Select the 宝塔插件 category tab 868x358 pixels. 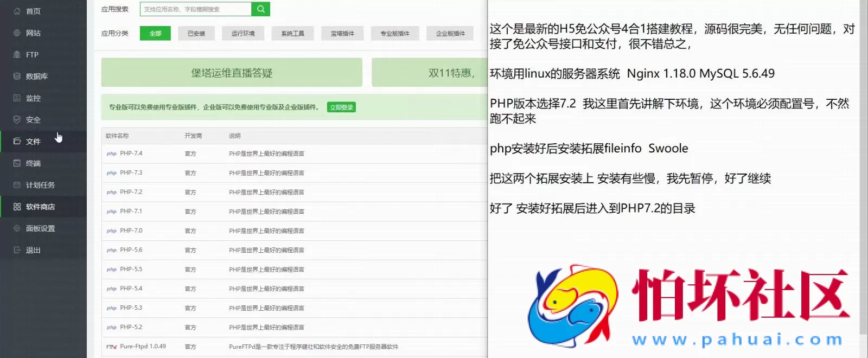342,33
